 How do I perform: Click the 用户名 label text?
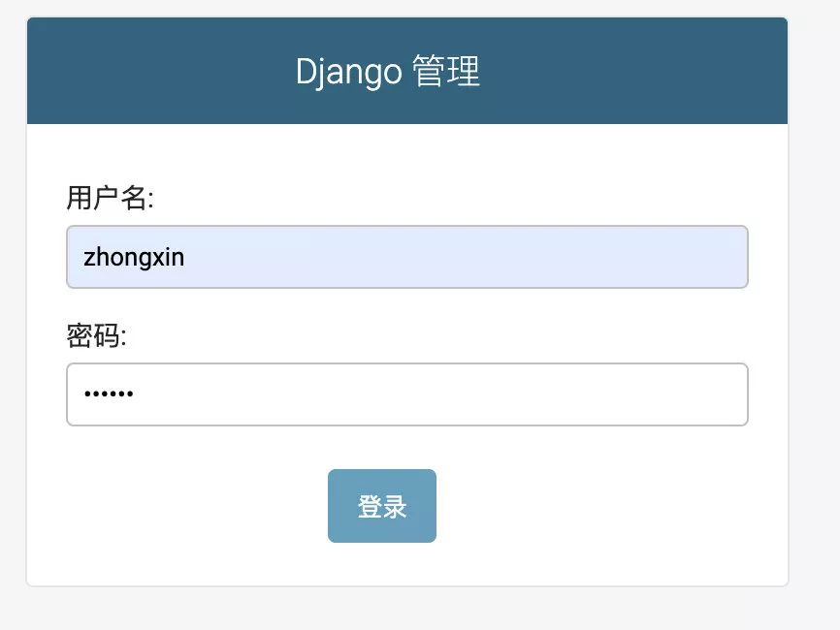[x=110, y=199]
